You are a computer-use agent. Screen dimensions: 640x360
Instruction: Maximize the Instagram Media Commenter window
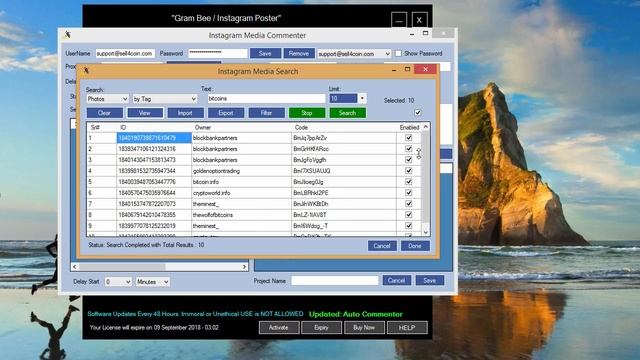425,33
